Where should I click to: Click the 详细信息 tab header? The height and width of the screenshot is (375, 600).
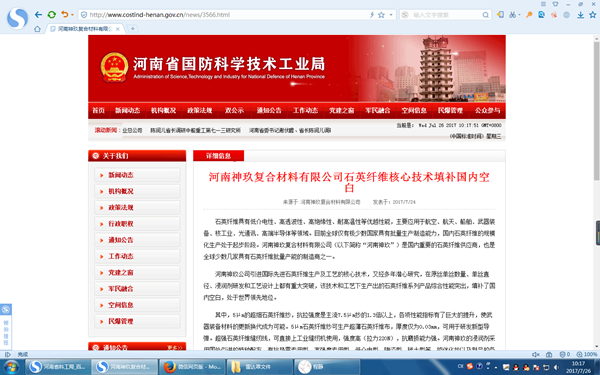(x=218, y=156)
